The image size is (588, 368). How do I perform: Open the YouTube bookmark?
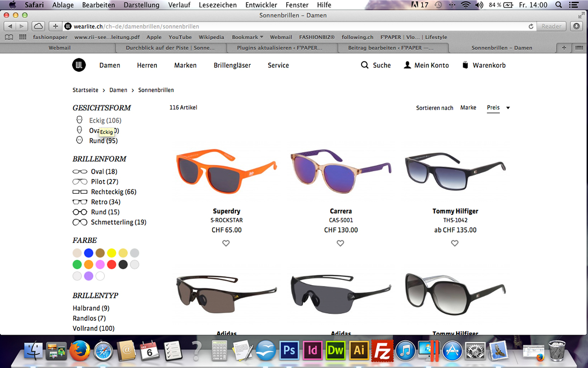pyautogui.click(x=180, y=37)
